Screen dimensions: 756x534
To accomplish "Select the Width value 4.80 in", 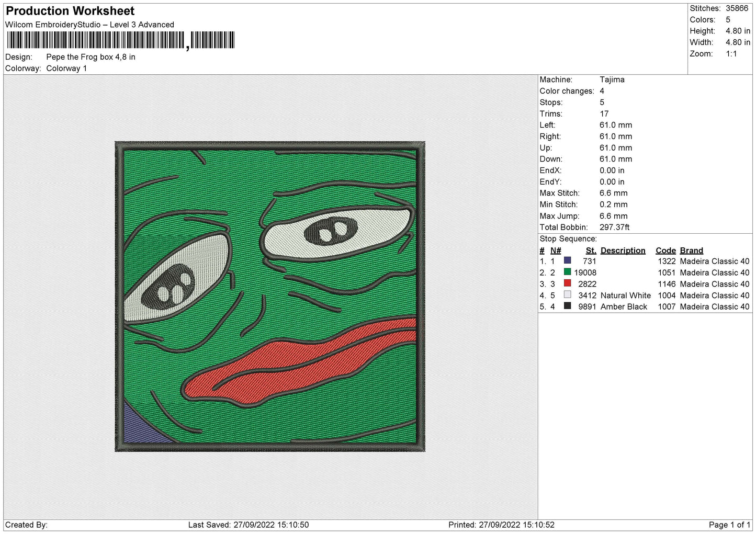I will [738, 42].
